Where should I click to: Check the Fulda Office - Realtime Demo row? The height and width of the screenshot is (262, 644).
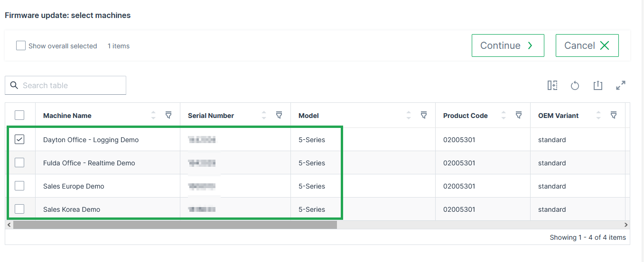point(19,163)
